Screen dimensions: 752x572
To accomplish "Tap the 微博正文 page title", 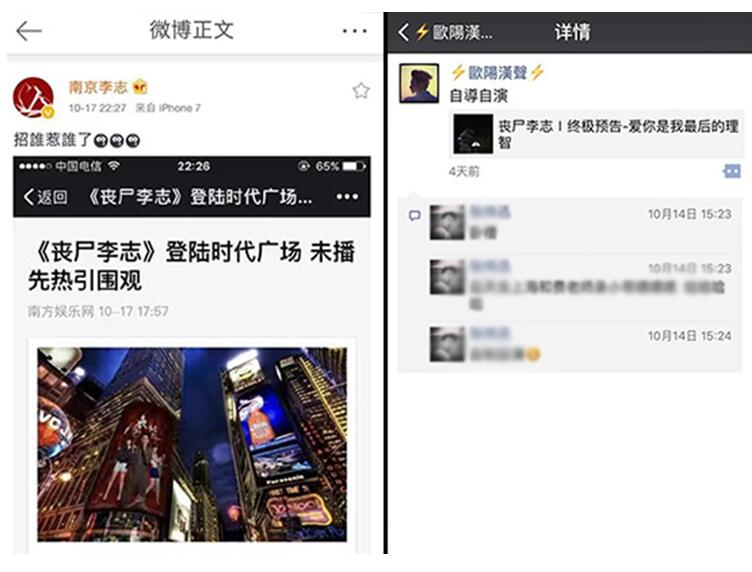I will (191, 30).
